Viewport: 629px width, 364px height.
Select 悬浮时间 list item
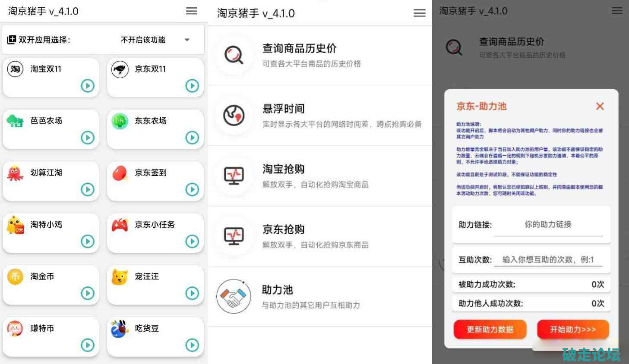(x=319, y=116)
